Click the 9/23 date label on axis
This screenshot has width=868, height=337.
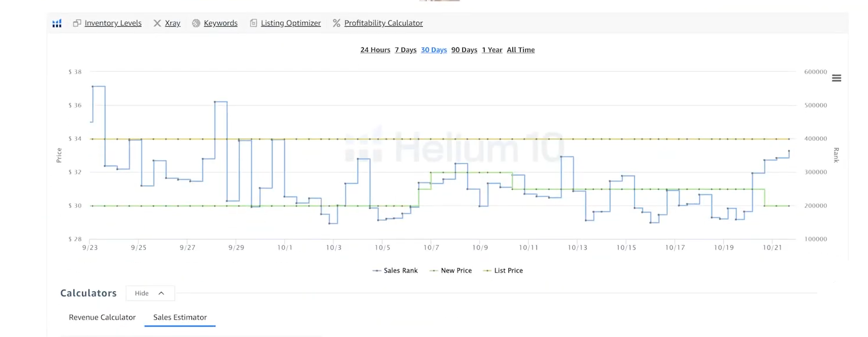click(x=90, y=248)
